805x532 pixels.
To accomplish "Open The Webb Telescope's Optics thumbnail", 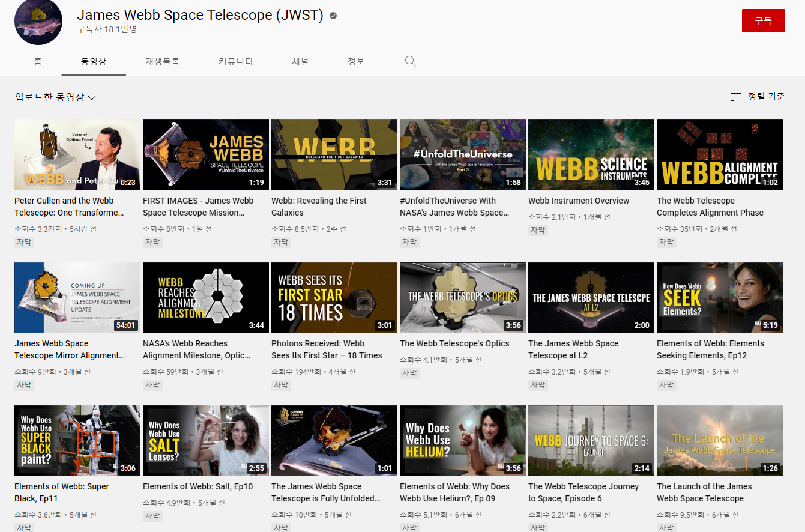I will 463,298.
